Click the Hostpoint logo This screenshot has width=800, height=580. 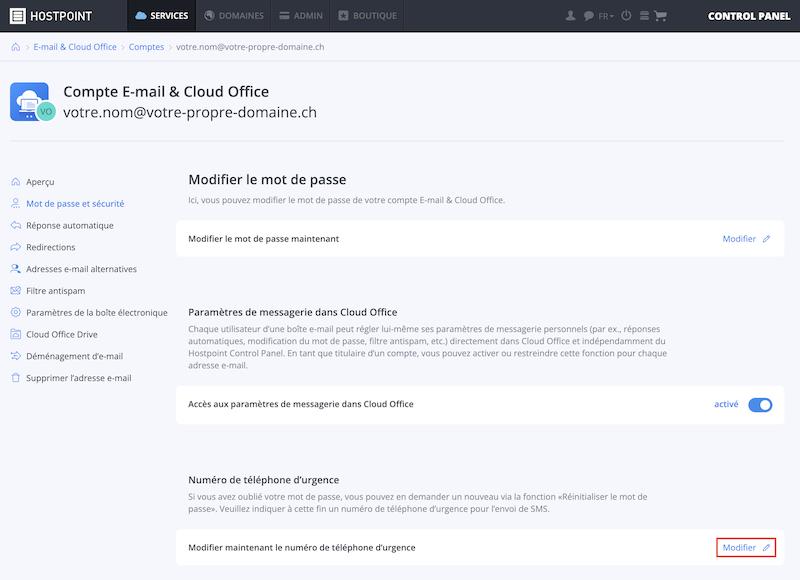[51, 16]
